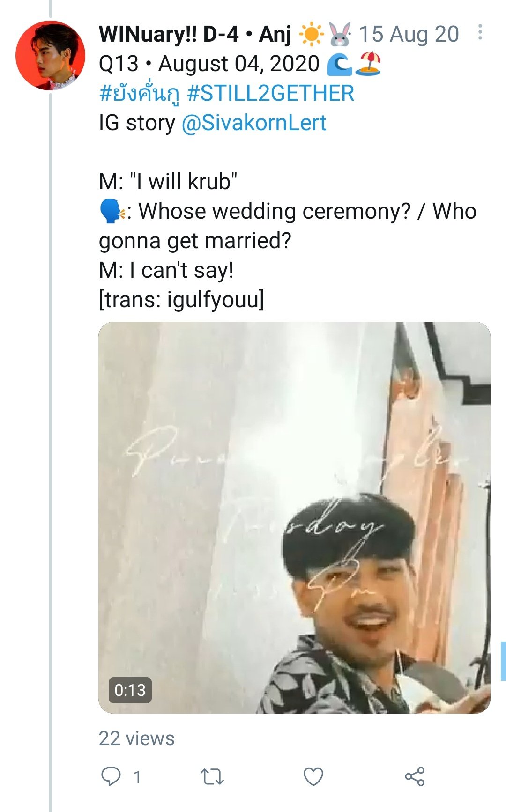
Task: Open the #STILL2GETHER hashtag
Action: click(270, 93)
